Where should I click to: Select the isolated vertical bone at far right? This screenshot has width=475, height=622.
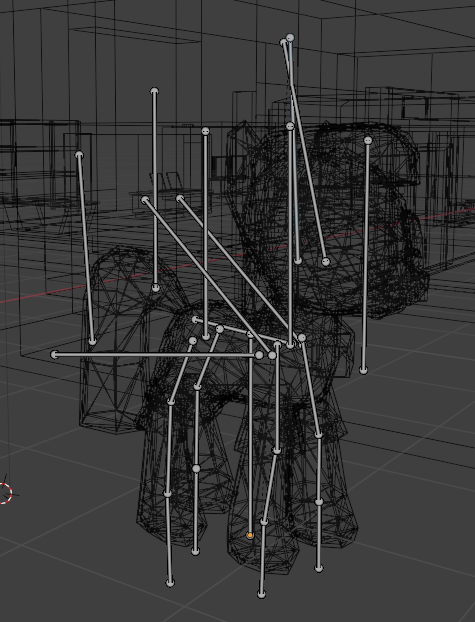pyautogui.click(x=365, y=255)
